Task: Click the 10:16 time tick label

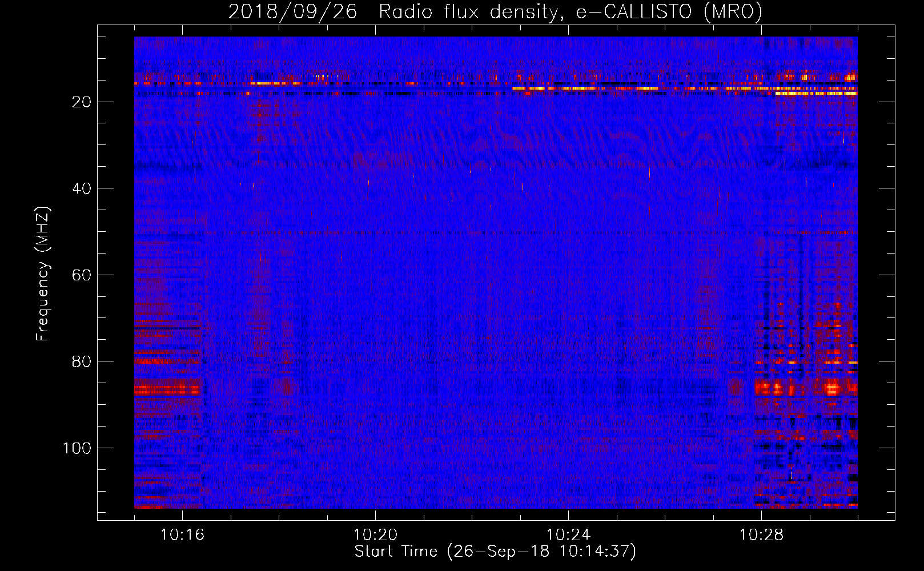Action: [182, 535]
